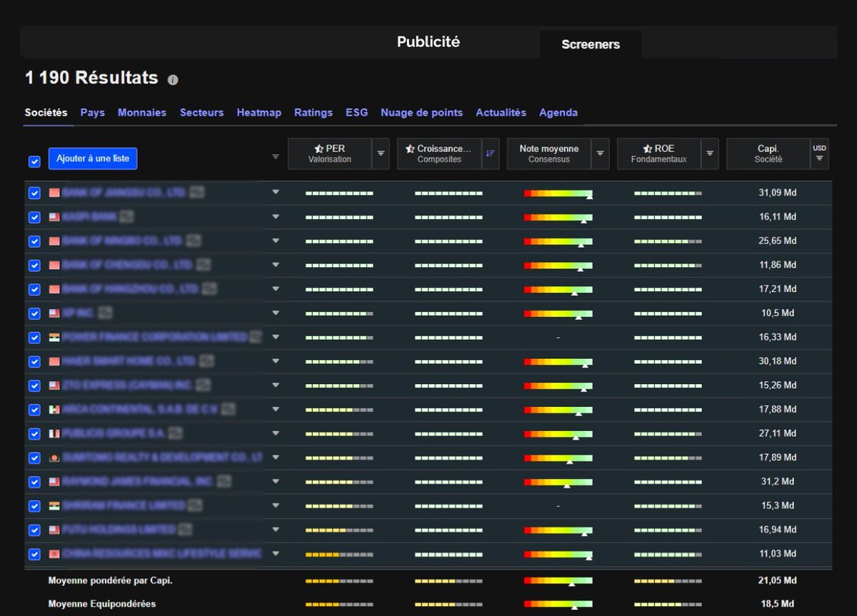
Task: Switch to the Heatmap tab
Action: [259, 113]
